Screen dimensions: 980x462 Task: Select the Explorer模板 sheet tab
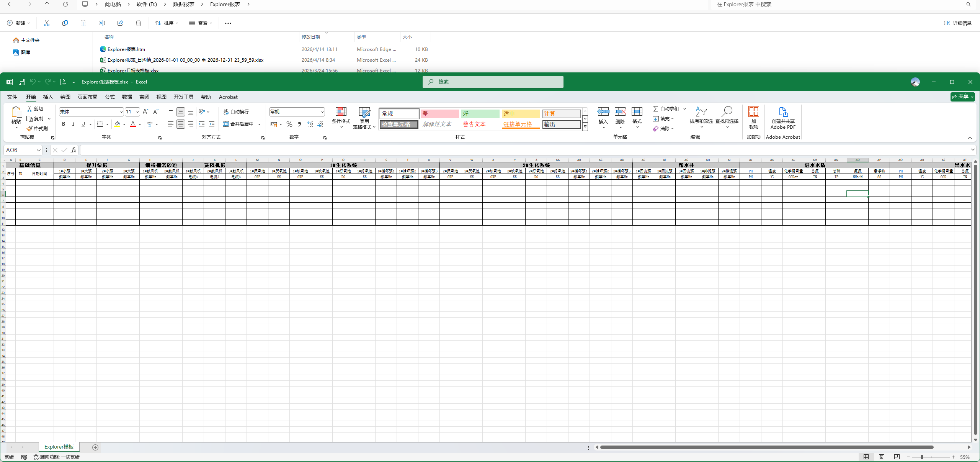tap(58, 447)
